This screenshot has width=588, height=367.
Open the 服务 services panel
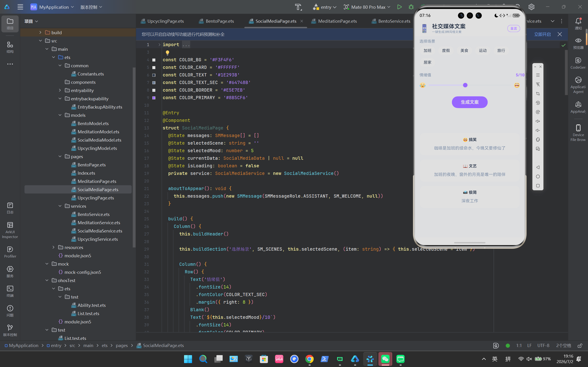pyautogui.click(x=10, y=272)
